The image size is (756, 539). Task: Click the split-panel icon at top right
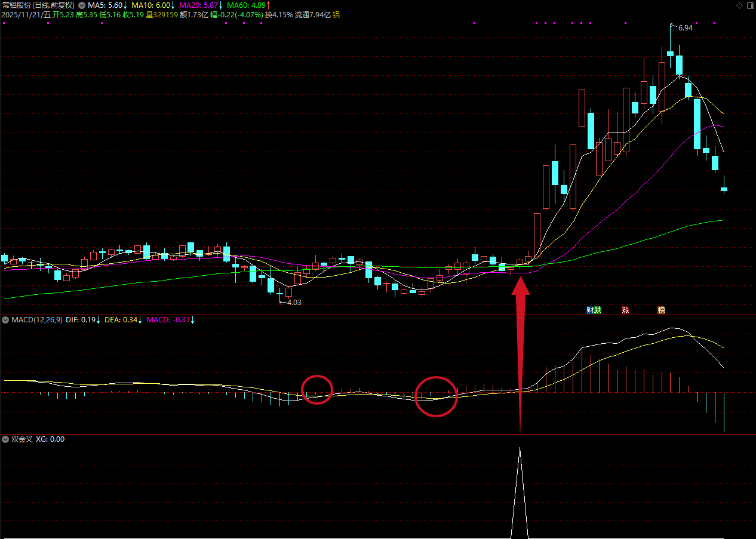[x=749, y=5]
